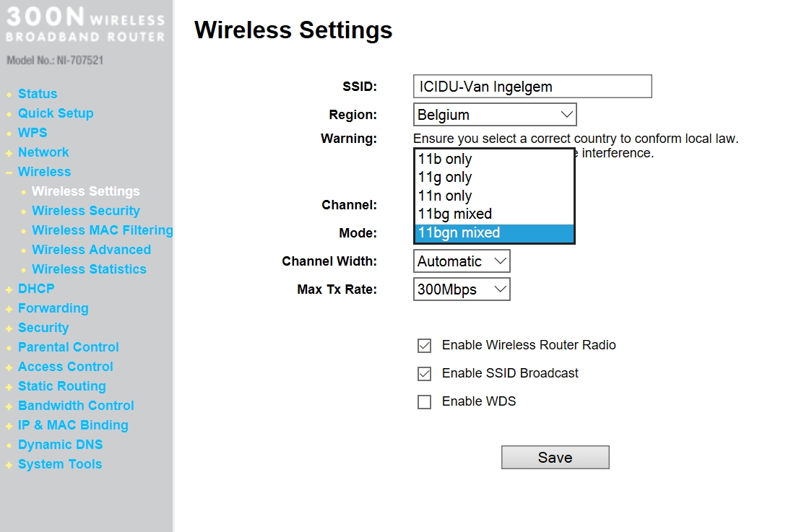Expand the Network menu plus icon
Screen dimensions: 791x532
click(x=9, y=153)
